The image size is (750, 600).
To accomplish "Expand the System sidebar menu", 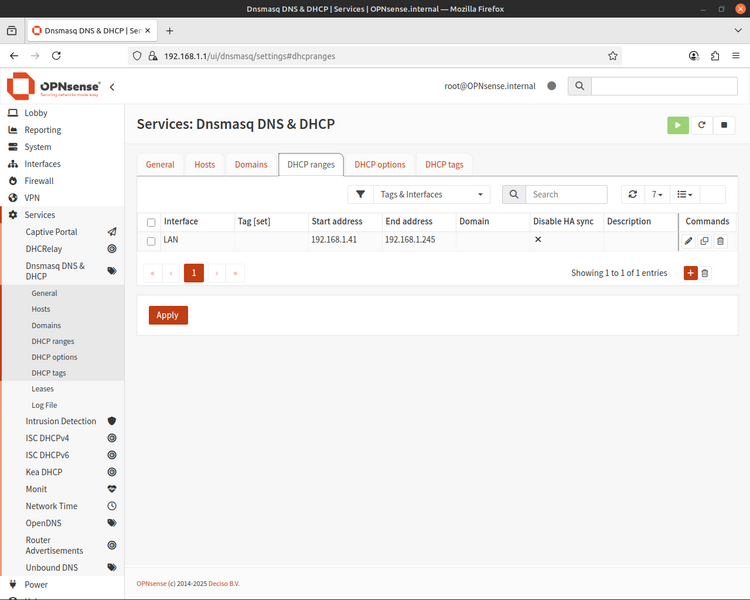I will (x=37, y=147).
